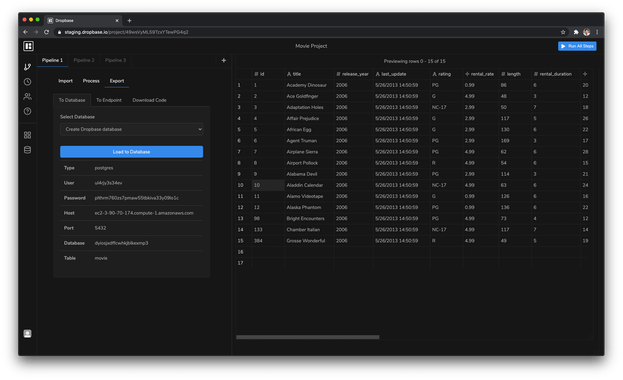
Task: Open the apps grid icon in sidebar
Action: point(27,135)
